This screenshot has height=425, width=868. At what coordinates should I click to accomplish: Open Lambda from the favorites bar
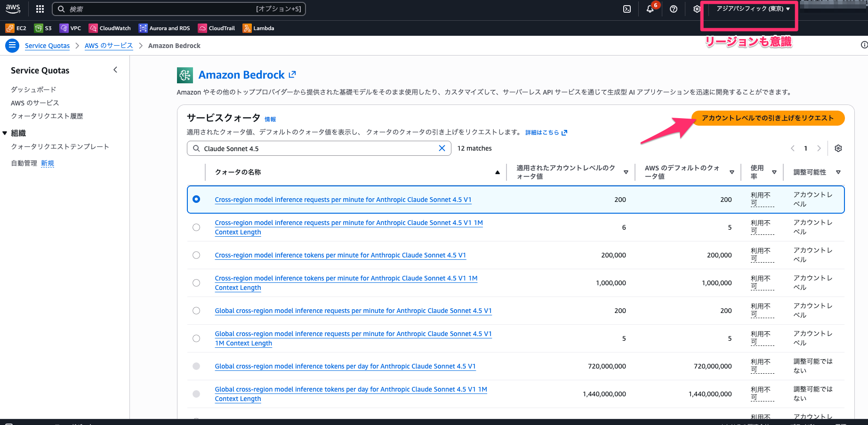click(258, 28)
